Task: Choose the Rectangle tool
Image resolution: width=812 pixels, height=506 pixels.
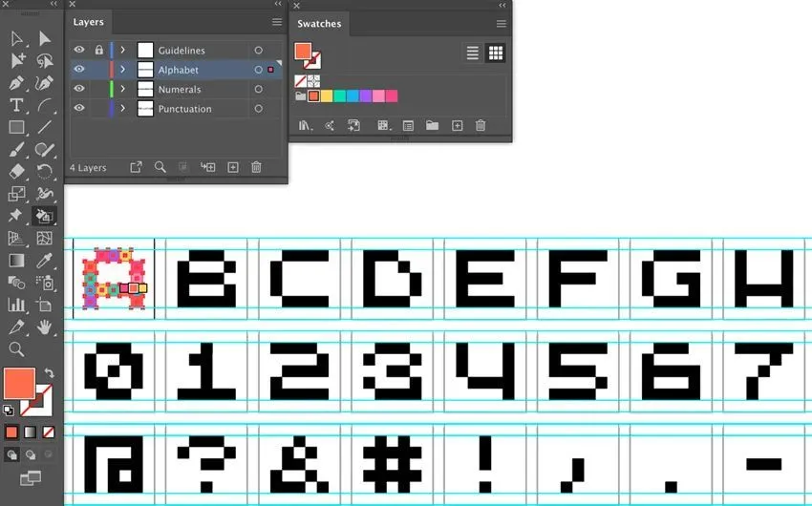Action: tap(16, 127)
